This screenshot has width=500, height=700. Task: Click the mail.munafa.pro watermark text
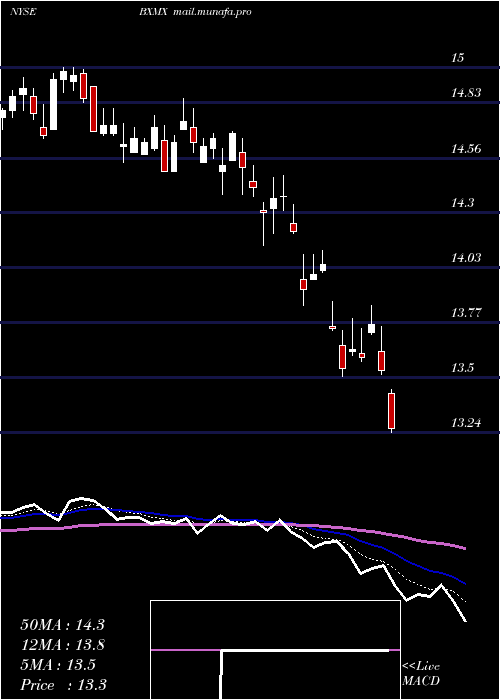(211, 12)
